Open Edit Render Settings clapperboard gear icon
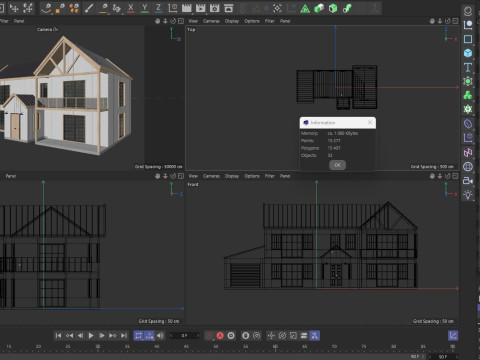480x360 pixels. (214, 8)
